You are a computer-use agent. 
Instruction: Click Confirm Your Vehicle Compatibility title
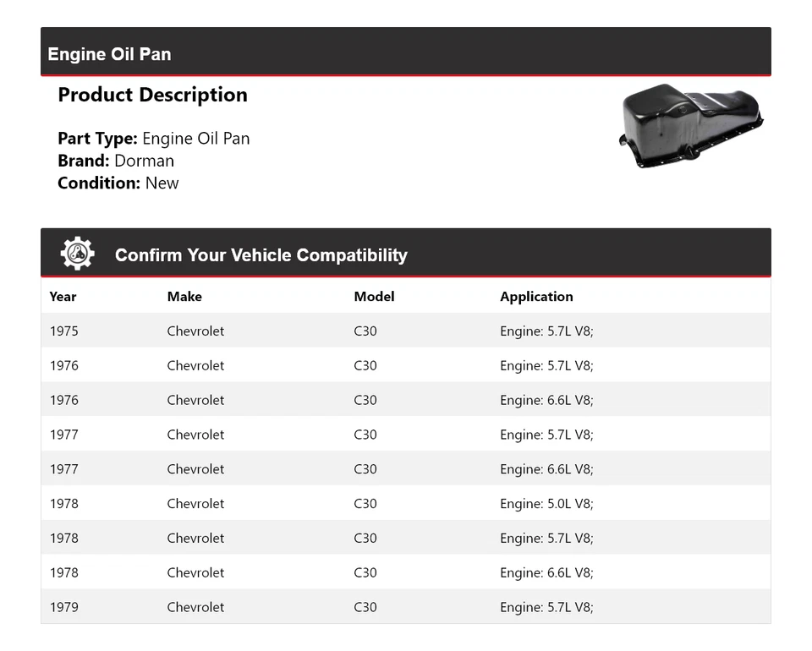[261, 255]
